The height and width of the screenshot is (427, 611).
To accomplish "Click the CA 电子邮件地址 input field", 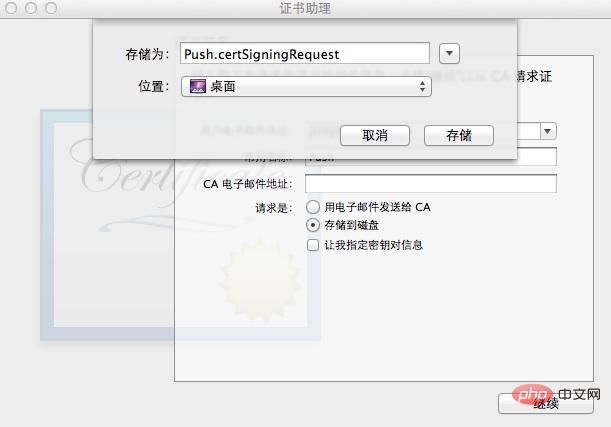I will 431,184.
